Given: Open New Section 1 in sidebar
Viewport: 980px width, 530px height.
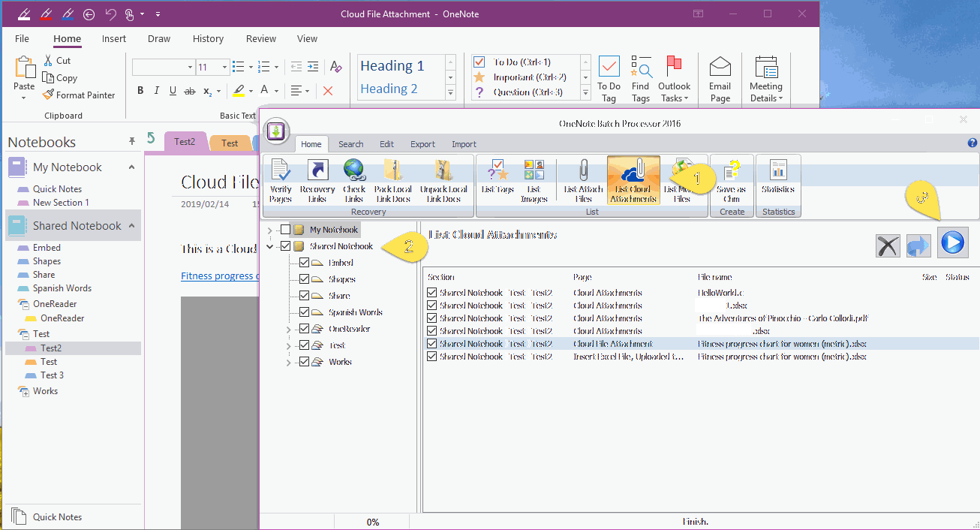Looking at the screenshot, I should (x=61, y=203).
